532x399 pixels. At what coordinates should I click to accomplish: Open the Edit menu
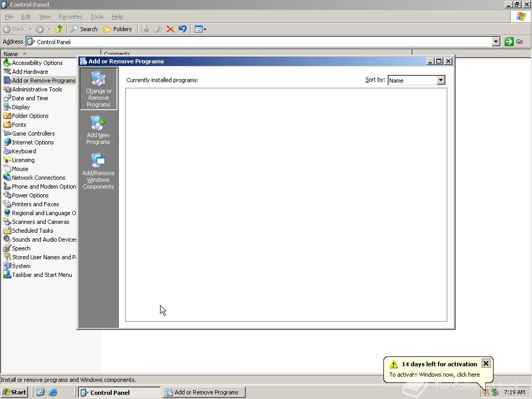click(26, 17)
